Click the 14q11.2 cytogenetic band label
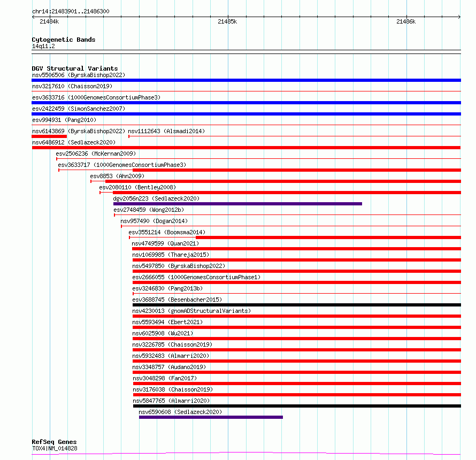 pyautogui.click(x=43, y=47)
